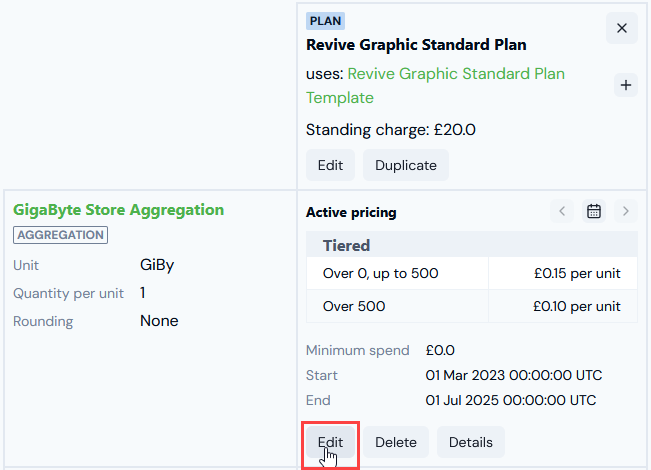Click the Revive Graphic Standard Plan title
This screenshot has height=470, width=651.
click(416, 45)
